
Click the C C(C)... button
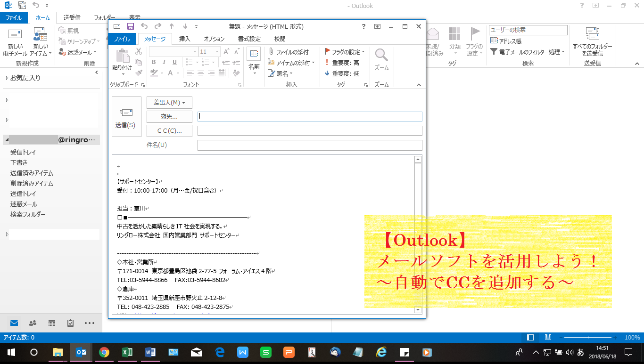(x=169, y=131)
